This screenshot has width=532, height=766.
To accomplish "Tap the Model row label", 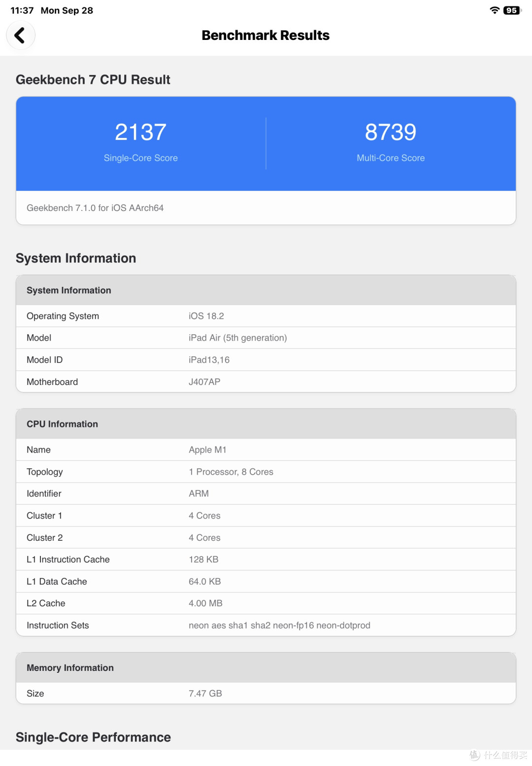I will point(39,338).
